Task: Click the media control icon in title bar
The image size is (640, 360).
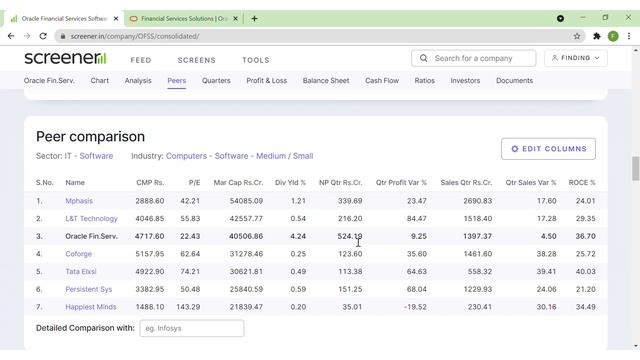Action: coord(560,18)
